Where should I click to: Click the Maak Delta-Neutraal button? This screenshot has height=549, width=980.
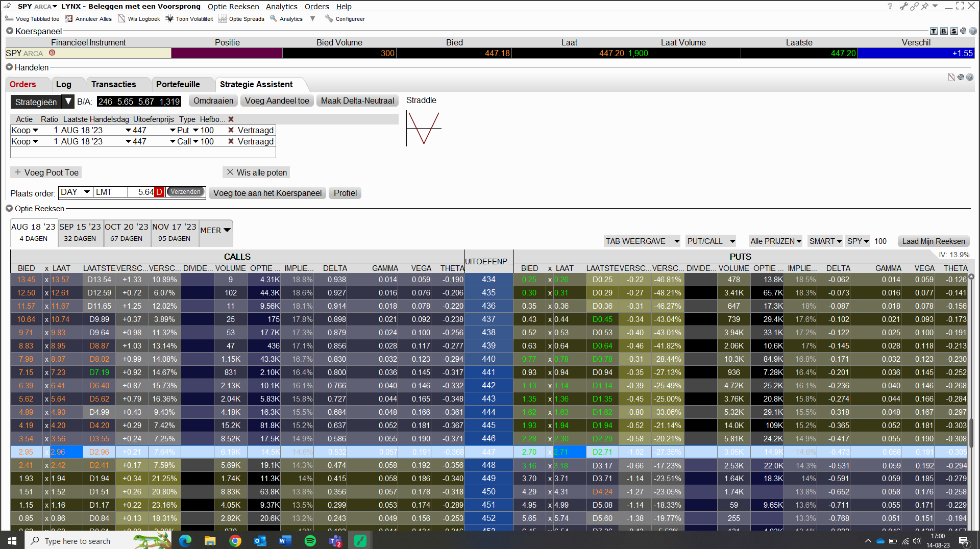point(357,101)
